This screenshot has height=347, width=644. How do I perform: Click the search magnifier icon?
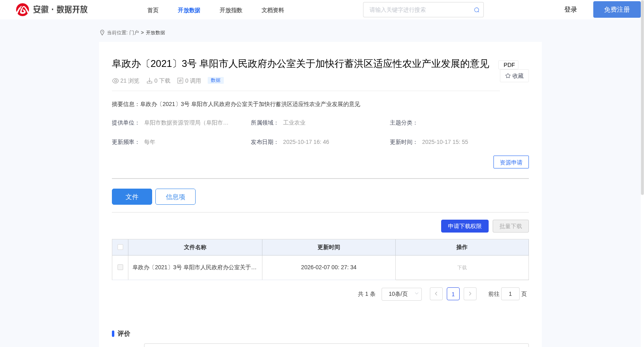[477, 10]
